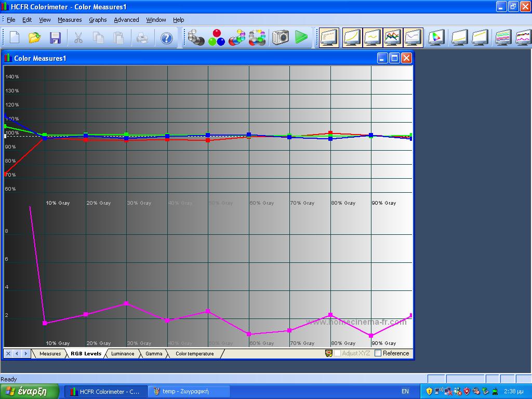Open the View menu
The image size is (532, 399).
tap(45, 20)
